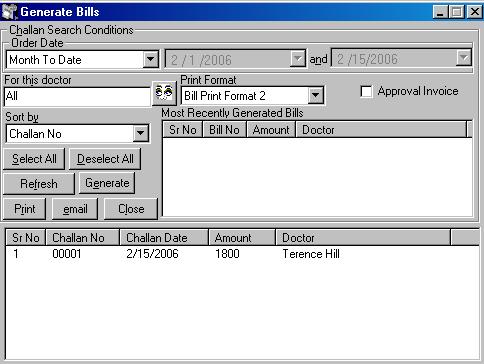Click the Close button

131,209
